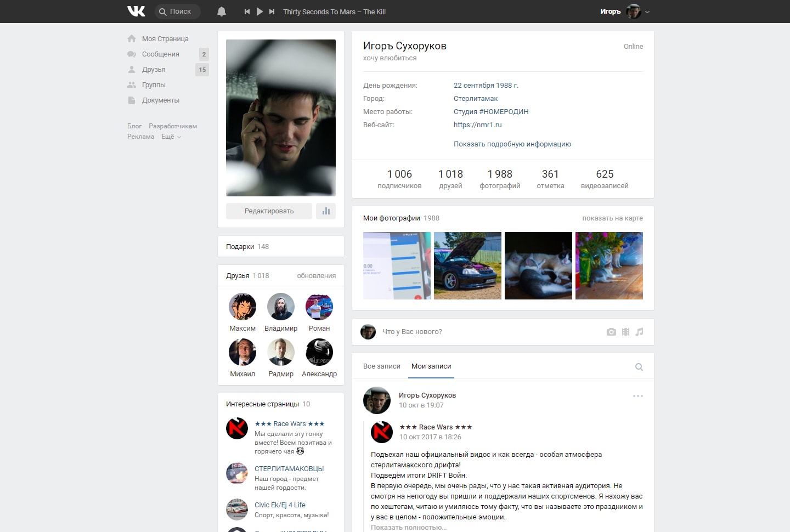This screenshot has height=532, width=790.
Task: Open the Друзья 1018 block header
Action: coord(247,276)
